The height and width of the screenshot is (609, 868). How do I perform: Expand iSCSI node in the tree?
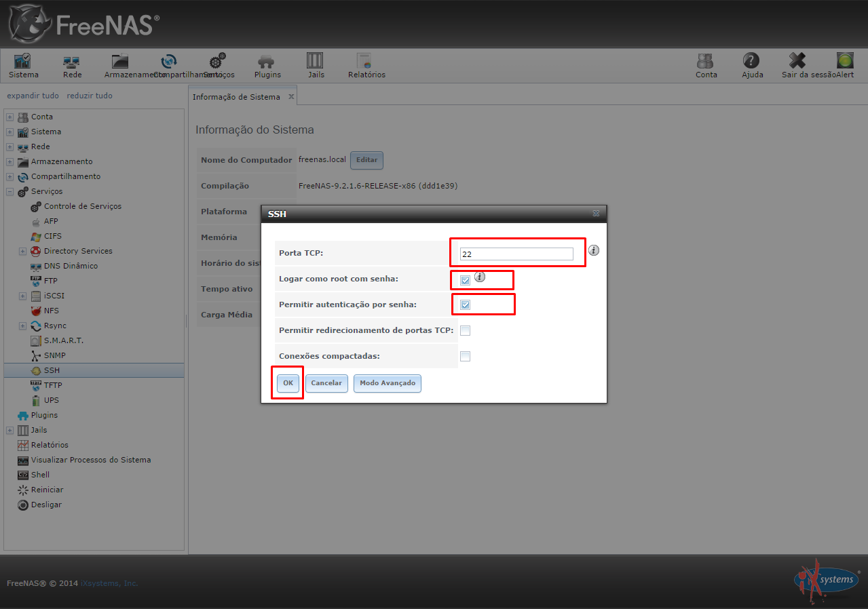(22, 296)
